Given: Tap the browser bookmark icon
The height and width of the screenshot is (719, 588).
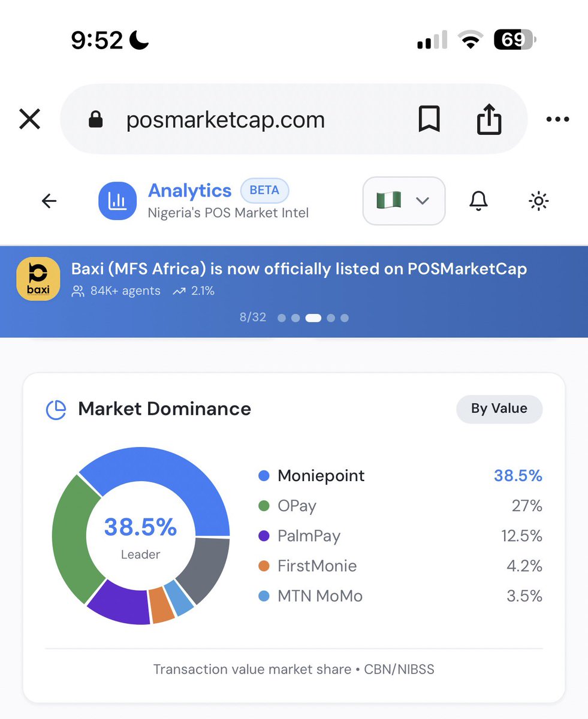Looking at the screenshot, I should (x=429, y=119).
